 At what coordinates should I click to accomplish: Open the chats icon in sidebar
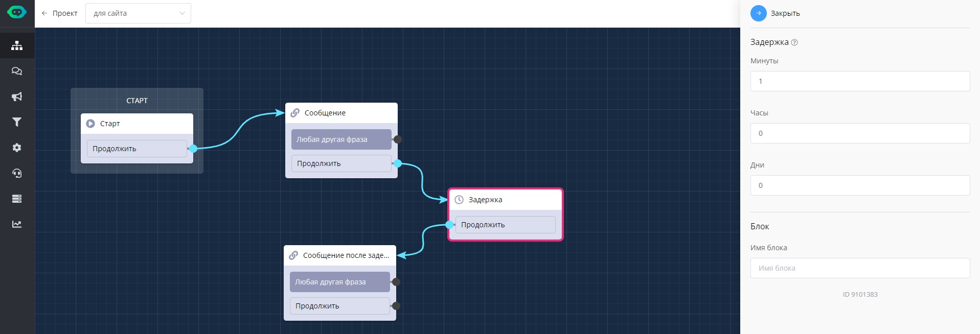click(x=17, y=71)
